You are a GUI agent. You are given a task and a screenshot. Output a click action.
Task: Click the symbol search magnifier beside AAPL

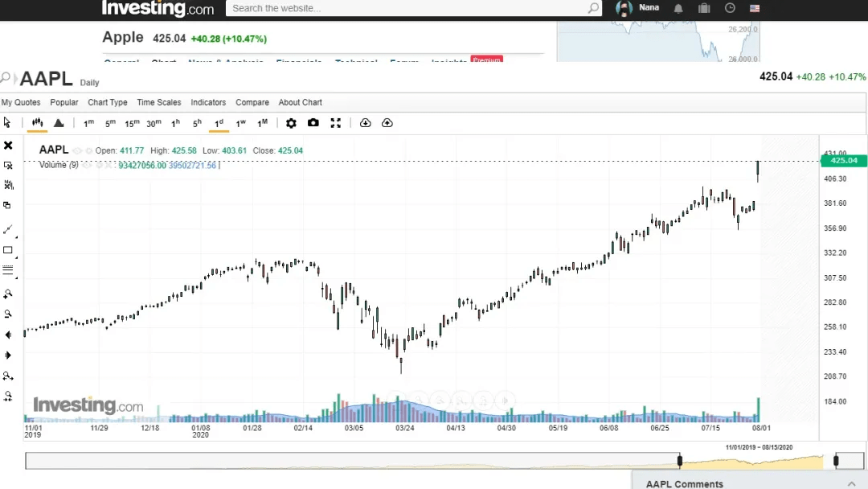[x=5, y=77]
